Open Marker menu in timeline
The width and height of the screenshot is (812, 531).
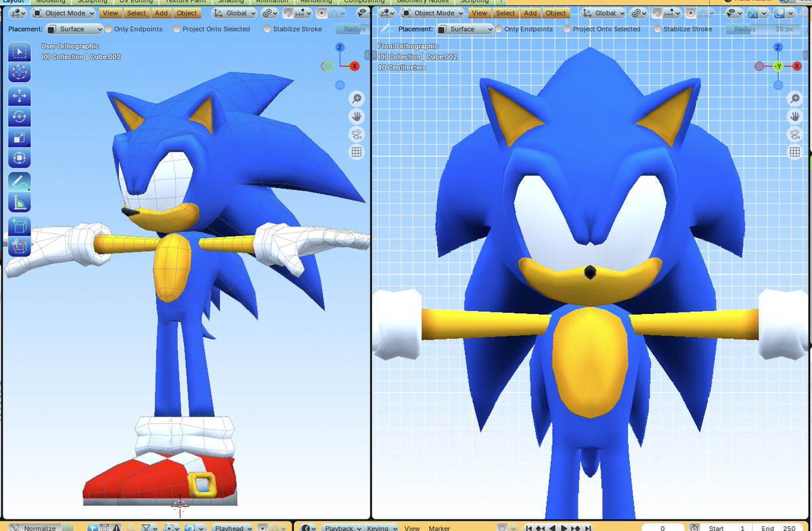[x=439, y=528]
